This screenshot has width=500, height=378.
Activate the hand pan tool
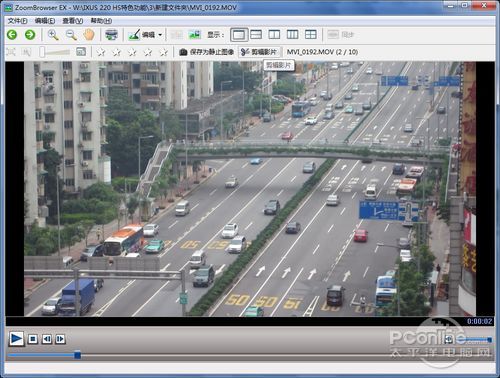click(89, 35)
